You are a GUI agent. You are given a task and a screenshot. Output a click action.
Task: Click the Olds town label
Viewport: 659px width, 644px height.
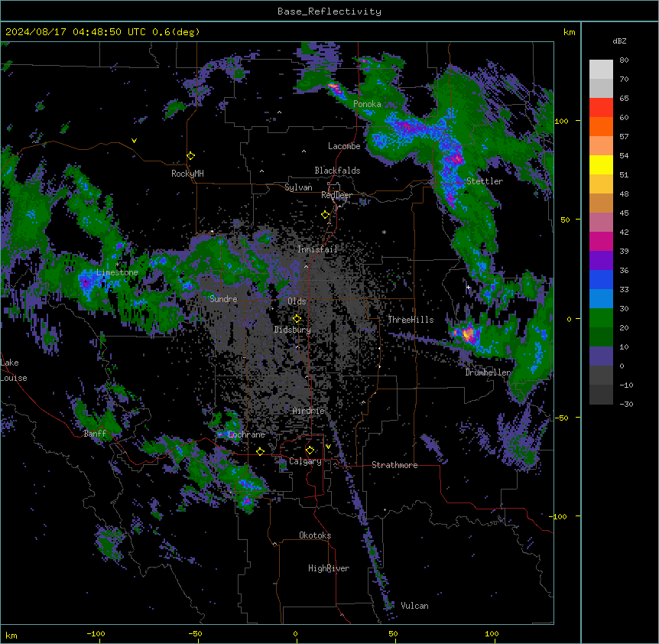point(297,301)
